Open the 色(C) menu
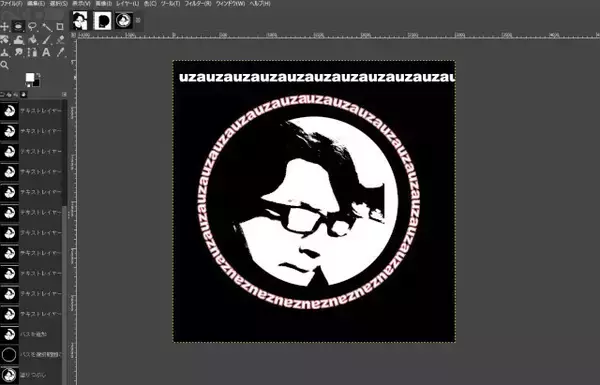600x385 pixels. [x=150, y=3]
